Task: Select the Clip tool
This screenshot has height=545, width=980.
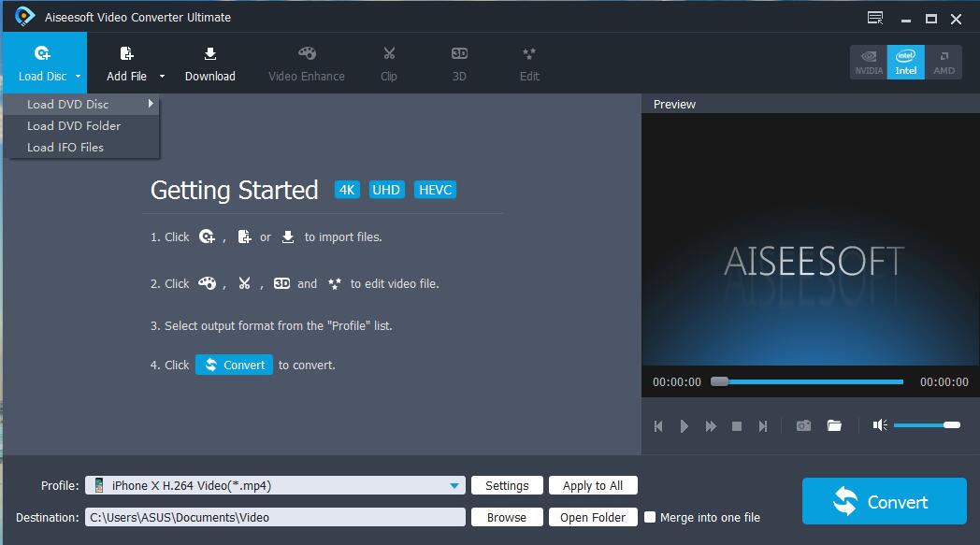Action: coord(389,63)
